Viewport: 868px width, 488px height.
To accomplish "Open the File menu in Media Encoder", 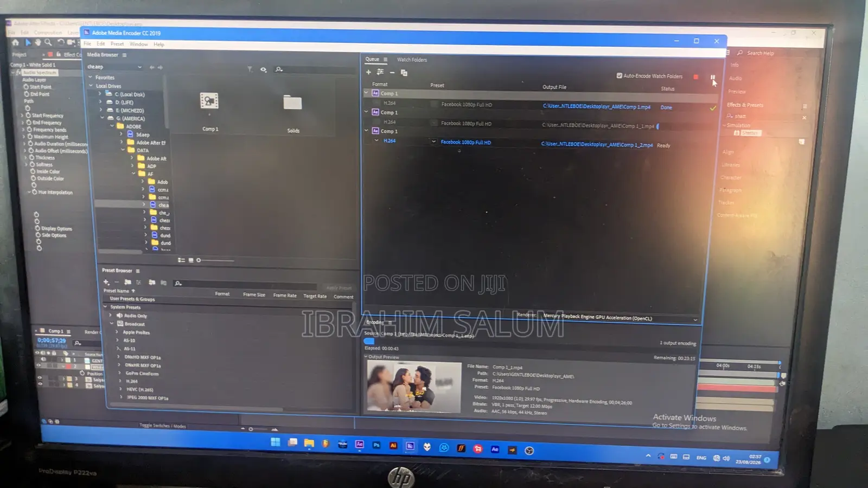I will pos(87,44).
